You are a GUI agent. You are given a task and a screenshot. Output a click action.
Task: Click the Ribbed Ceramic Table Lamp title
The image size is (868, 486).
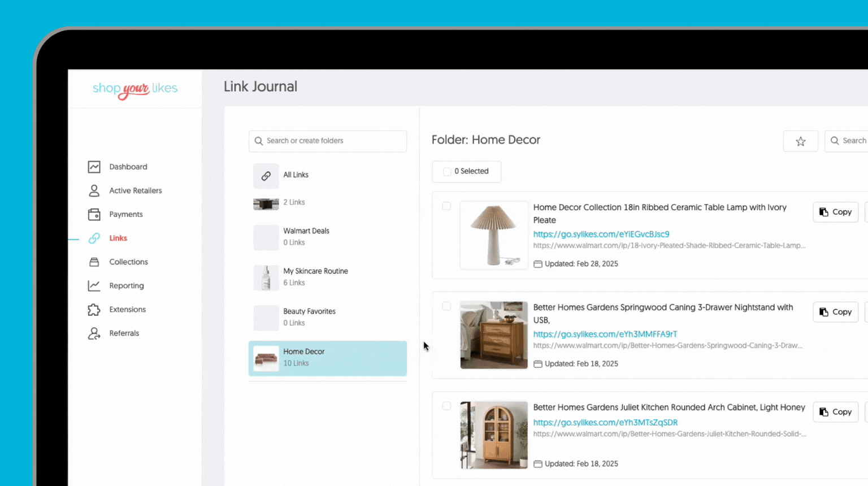[x=660, y=214]
